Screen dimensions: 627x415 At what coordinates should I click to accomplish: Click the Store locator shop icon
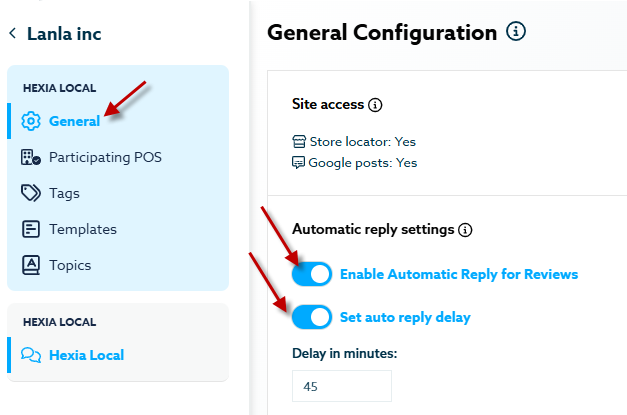[299, 142]
